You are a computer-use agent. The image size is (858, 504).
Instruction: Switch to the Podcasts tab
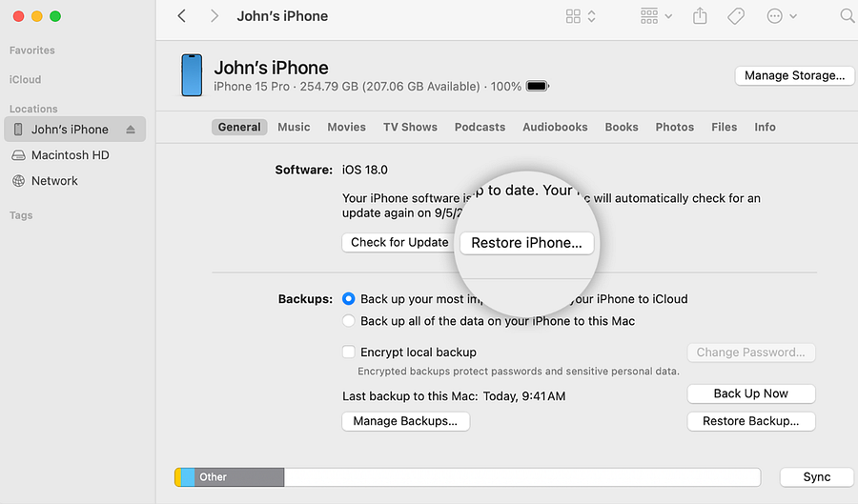coord(480,127)
